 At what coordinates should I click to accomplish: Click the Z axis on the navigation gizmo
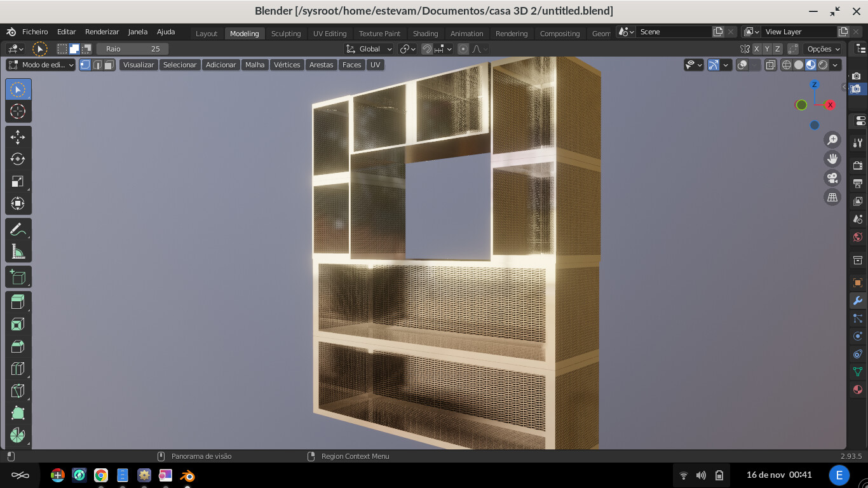[x=814, y=83]
